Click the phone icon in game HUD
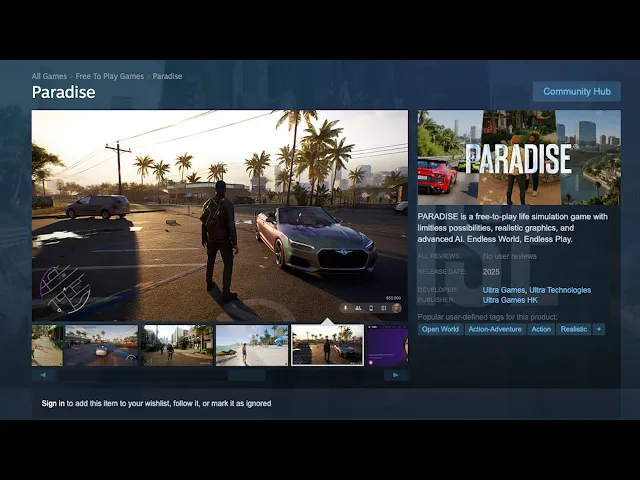This screenshot has height=480, width=640. pyautogui.click(x=371, y=308)
